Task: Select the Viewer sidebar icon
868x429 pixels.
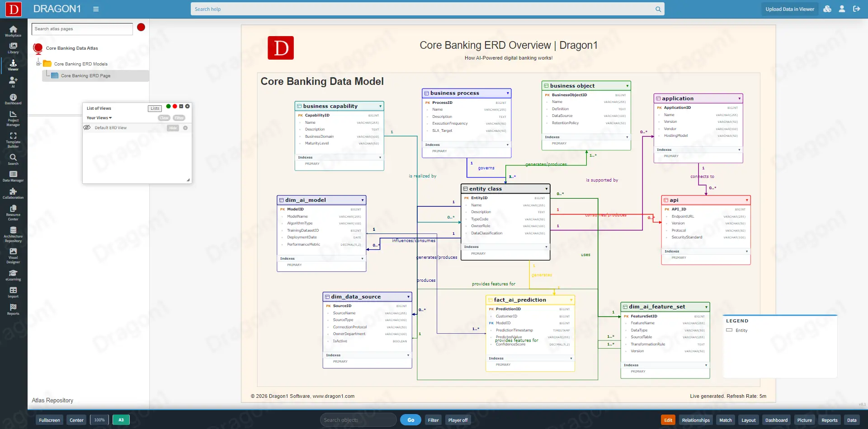Action: pyautogui.click(x=13, y=65)
